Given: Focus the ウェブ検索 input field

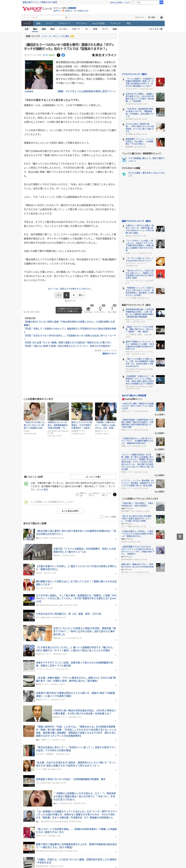Looking at the screenshot, I should coord(145,2).
